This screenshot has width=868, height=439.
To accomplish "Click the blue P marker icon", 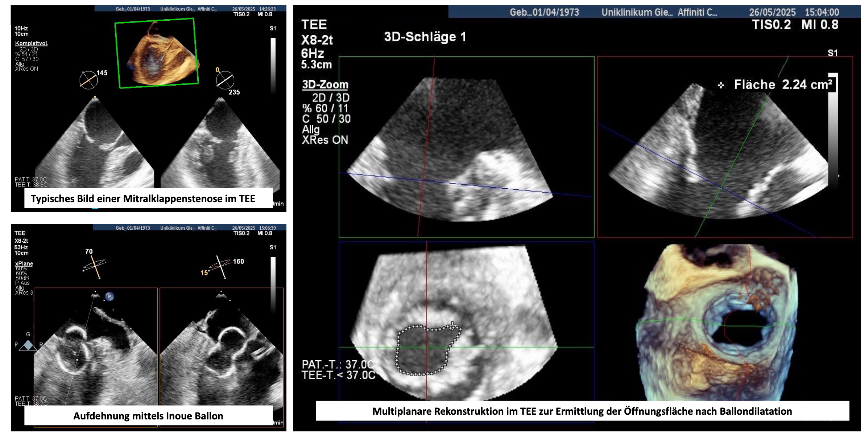I will [x=109, y=296].
